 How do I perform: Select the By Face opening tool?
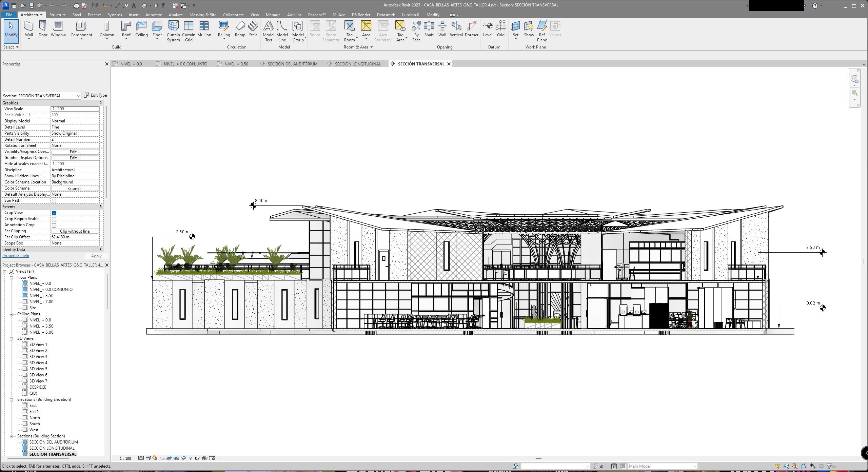point(416,31)
